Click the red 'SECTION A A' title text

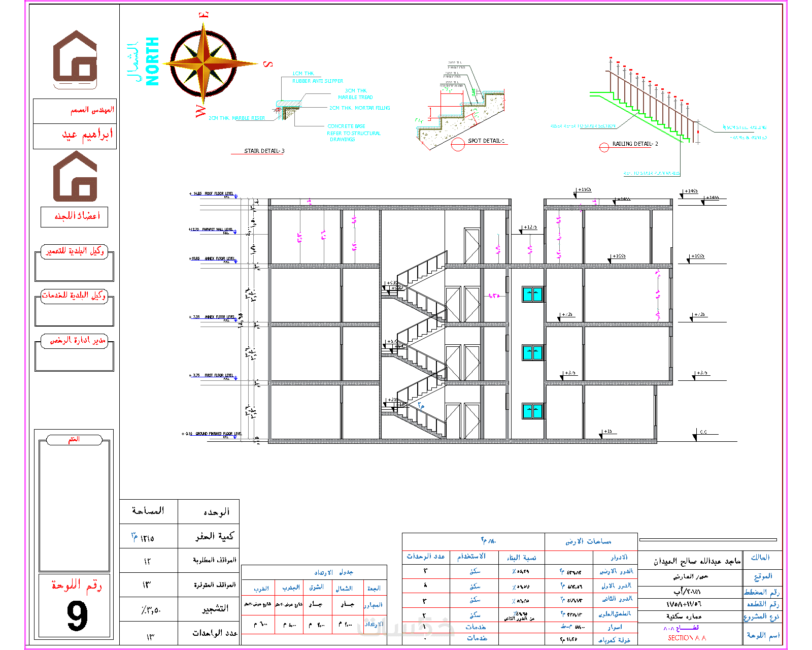(687, 638)
